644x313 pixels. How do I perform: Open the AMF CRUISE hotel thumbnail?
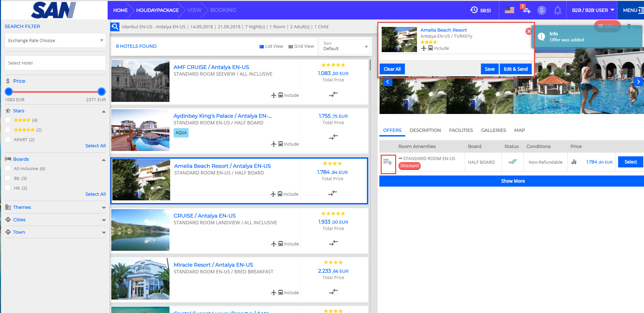click(x=140, y=81)
